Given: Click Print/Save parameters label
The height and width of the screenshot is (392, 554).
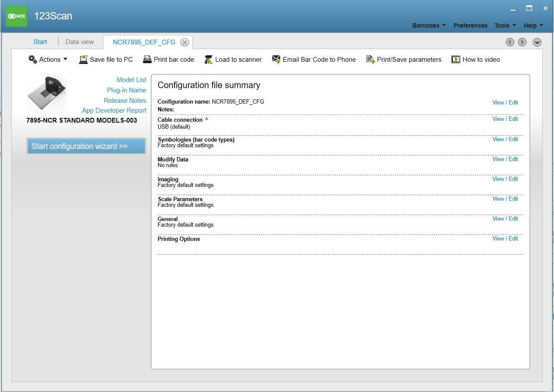Looking at the screenshot, I should point(409,60).
